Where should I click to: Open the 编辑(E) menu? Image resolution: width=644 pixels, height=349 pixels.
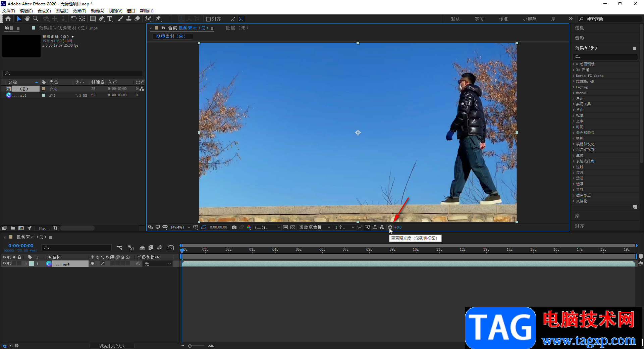click(x=26, y=11)
